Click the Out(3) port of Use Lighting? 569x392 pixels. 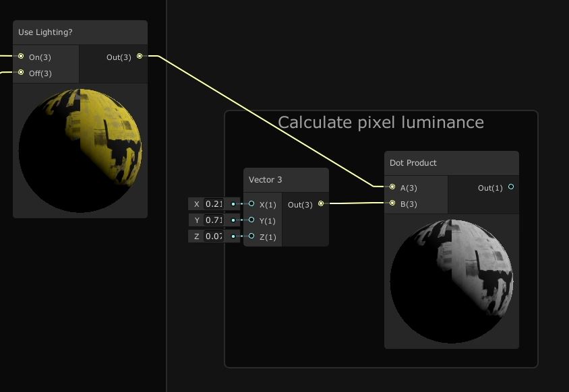tap(140, 57)
